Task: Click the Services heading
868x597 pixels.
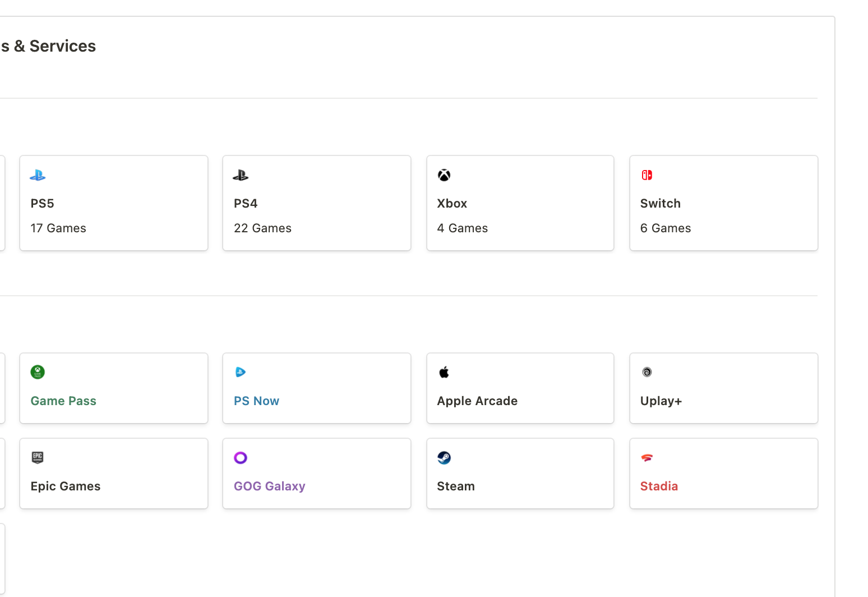Action: pyautogui.click(x=48, y=45)
